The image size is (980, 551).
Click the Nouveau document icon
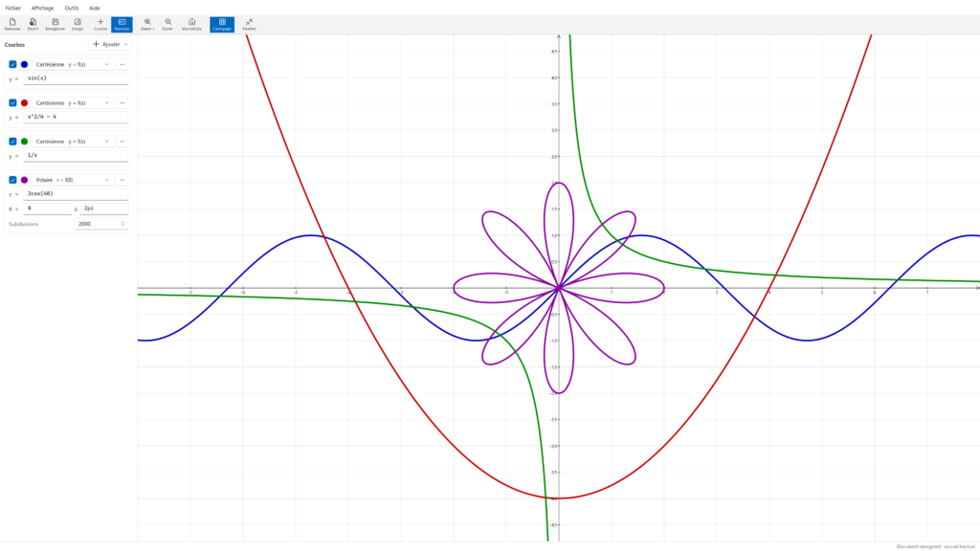tap(12, 24)
